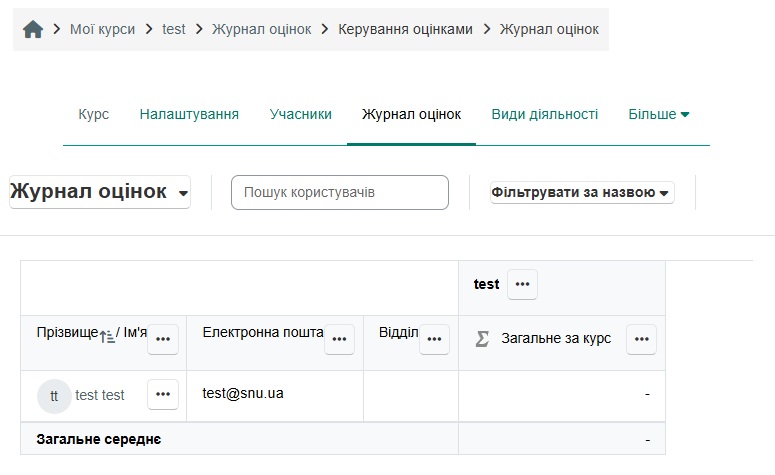Open actions menu for Електронна пошта column

[340, 339]
